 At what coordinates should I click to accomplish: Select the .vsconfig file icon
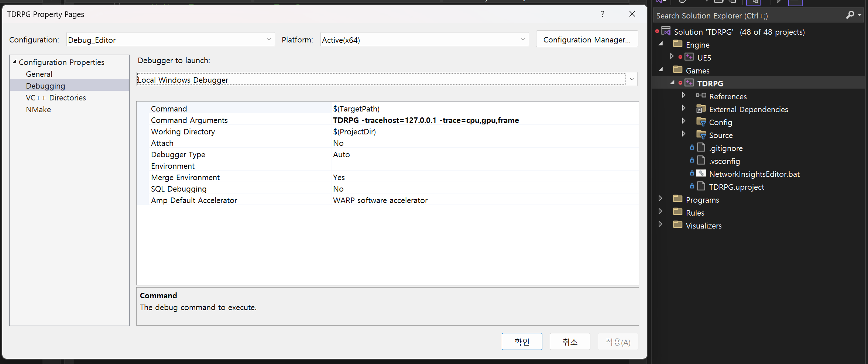pos(701,160)
